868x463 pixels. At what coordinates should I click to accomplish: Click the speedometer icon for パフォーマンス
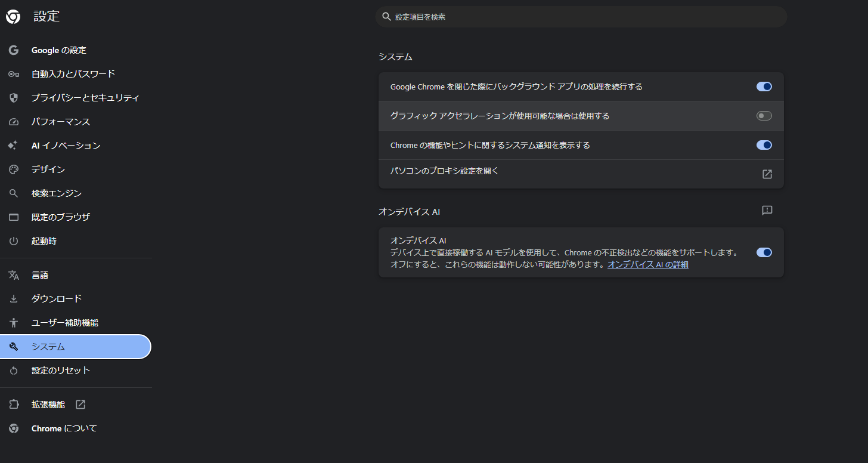point(14,122)
